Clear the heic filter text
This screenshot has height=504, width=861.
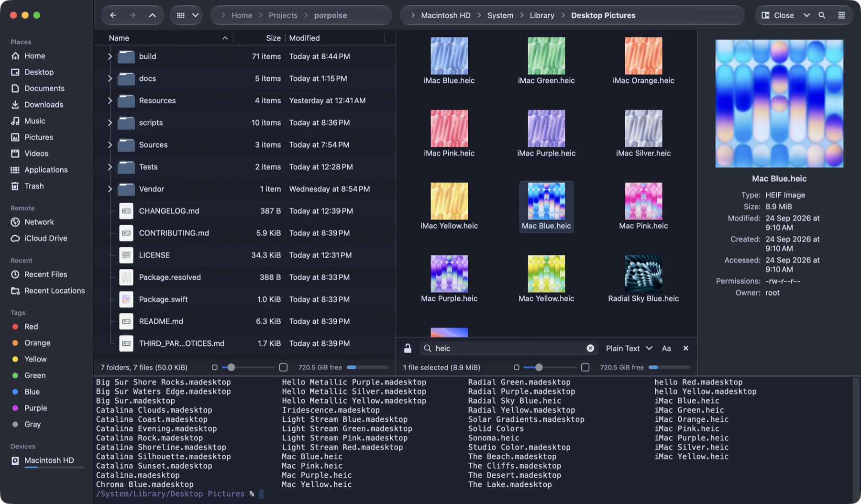click(590, 348)
